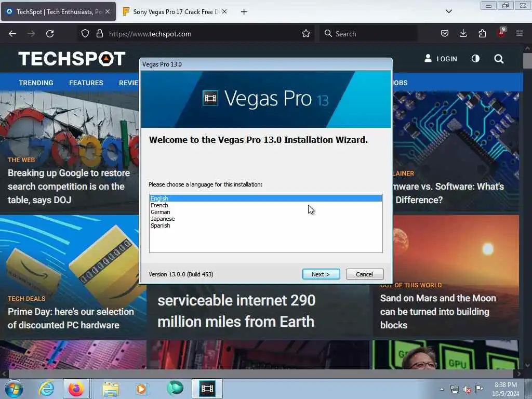The width and height of the screenshot is (532, 399).
Task: Select Spanish in the language list
Action: point(265,225)
